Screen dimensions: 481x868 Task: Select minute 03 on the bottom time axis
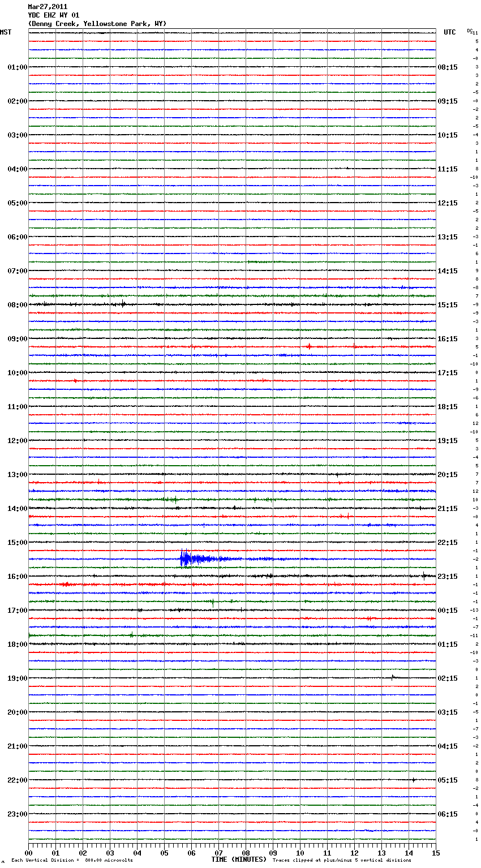click(x=110, y=853)
